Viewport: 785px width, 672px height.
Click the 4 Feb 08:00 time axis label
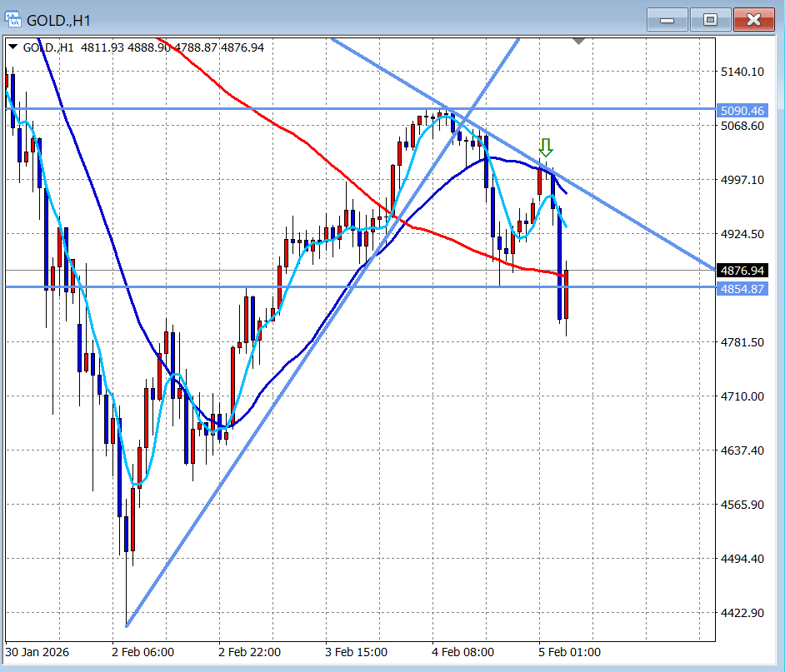pos(462,651)
